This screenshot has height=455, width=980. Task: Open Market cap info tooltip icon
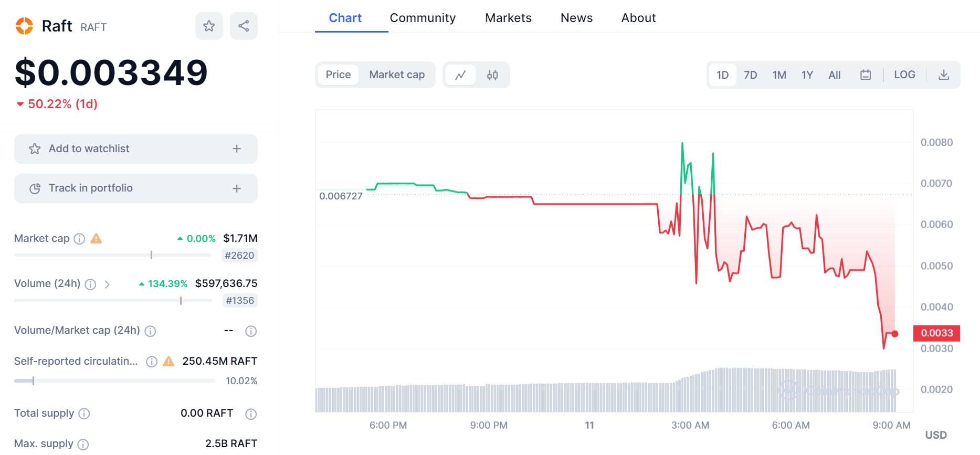79,239
